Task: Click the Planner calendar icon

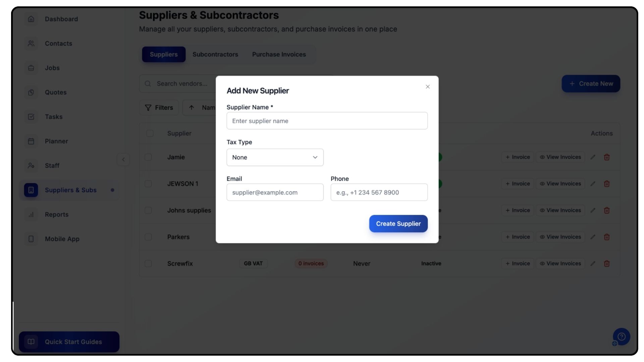Action: [x=31, y=141]
